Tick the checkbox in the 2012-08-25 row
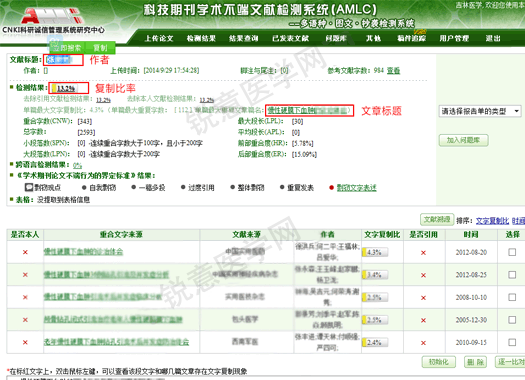 pos(512,275)
